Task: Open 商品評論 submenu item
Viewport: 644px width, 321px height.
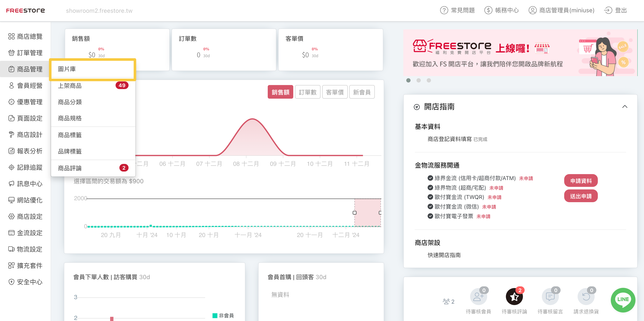Action: click(93, 168)
